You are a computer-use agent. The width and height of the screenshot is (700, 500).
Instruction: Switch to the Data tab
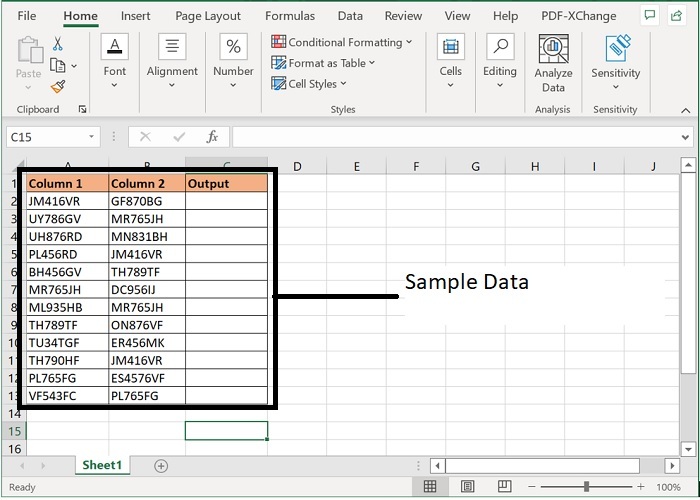[350, 16]
